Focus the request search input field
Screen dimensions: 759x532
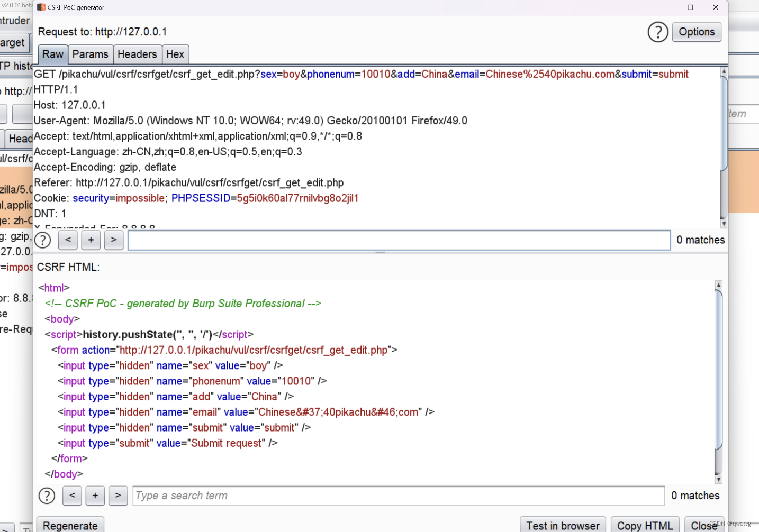click(x=399, y=240)
